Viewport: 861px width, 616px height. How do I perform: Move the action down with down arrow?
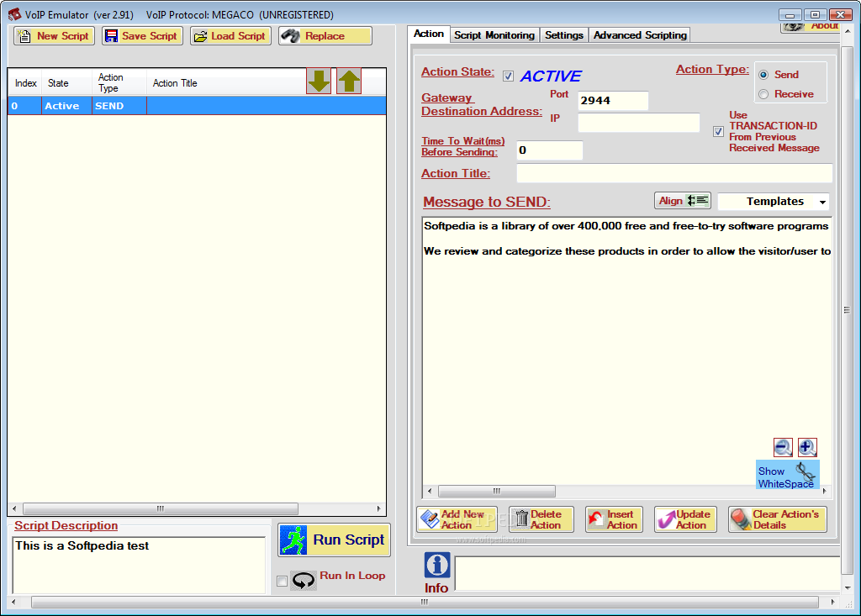pos(319,82)
